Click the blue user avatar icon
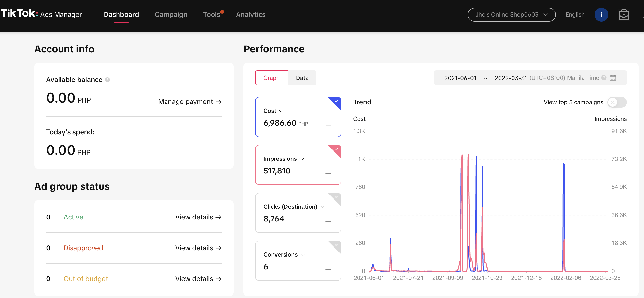Screen dimensions: 644x298 tap(601, 15)
